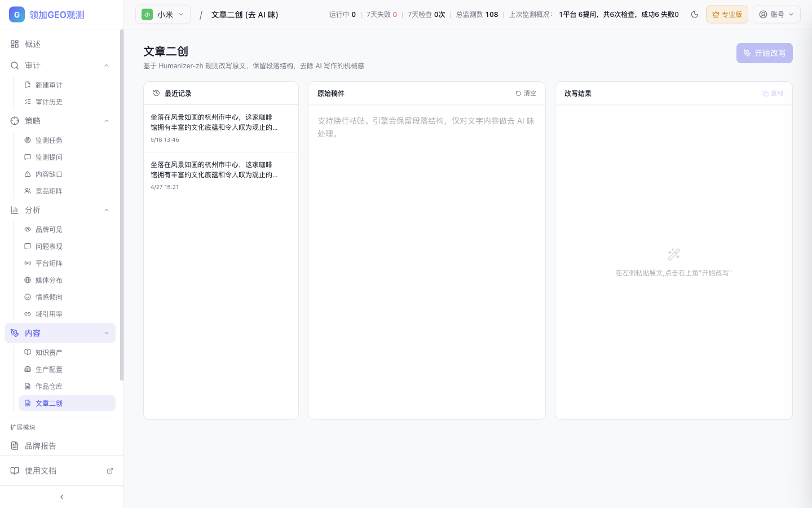Open 新建审计 in the sidebar
The image size is (812, 508).
click(67, 85)
